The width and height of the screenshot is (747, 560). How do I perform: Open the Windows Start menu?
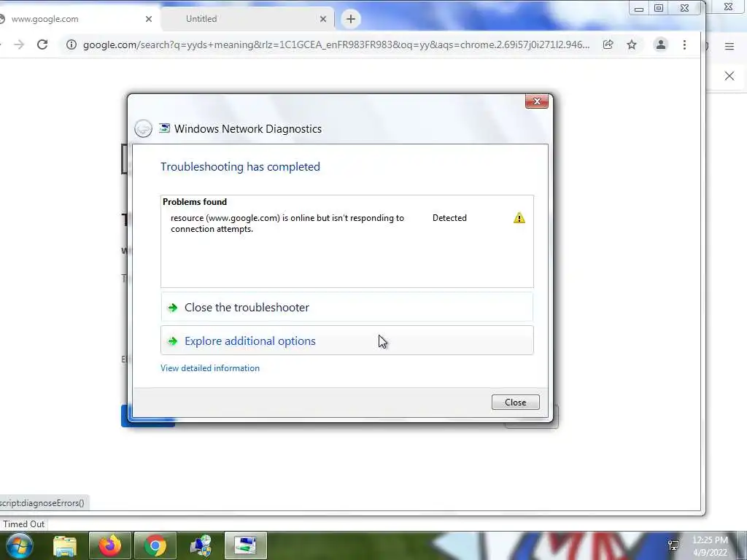pos(19,545)
